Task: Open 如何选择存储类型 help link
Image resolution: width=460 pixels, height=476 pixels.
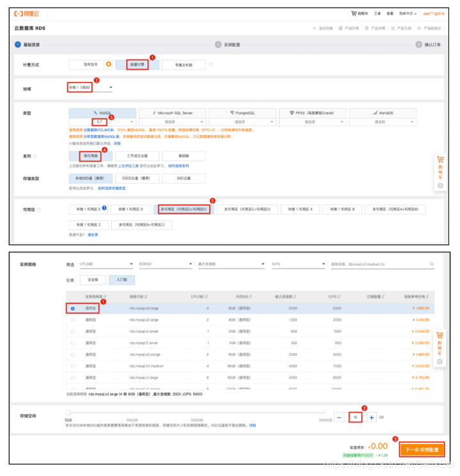Action: point(111,188)
